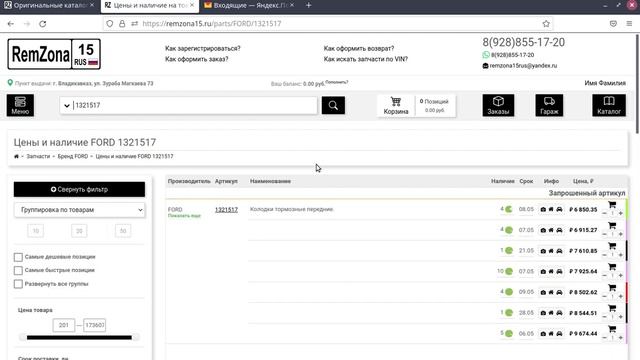
Task: Open the Каталог catalog section
Action: (609, 105)
